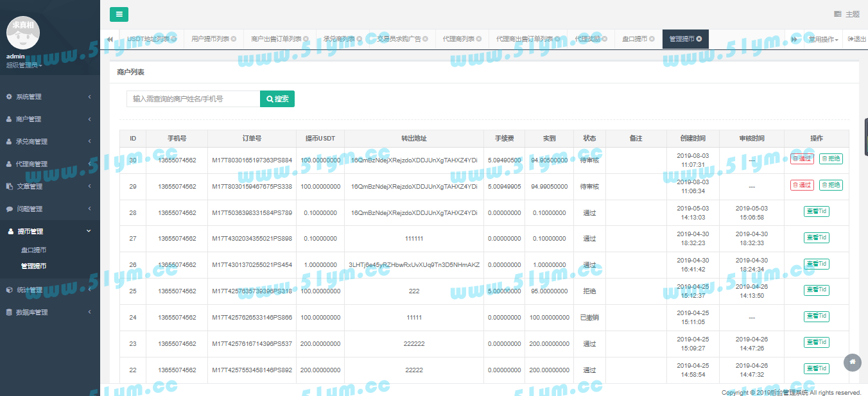The image size is (868, 396).
Task: Open the 超级管理员 user dropdown
Action: [24, 65]
